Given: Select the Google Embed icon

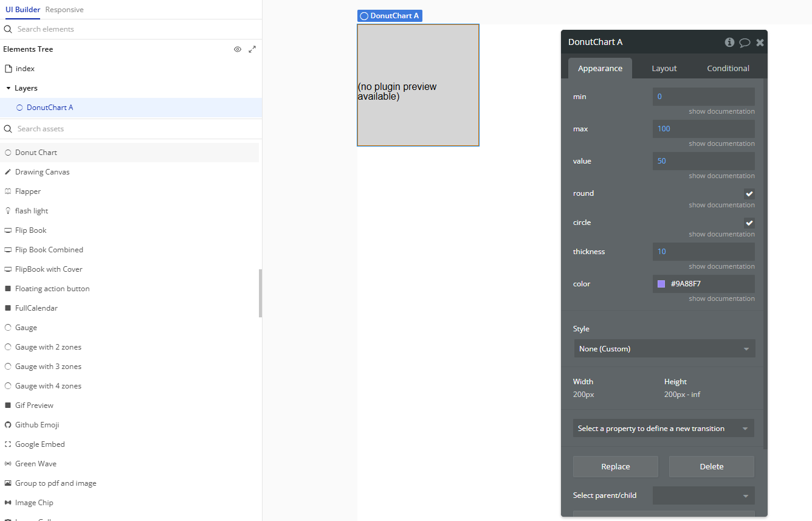Looking at the screenshot, I should tap(9, 444).
